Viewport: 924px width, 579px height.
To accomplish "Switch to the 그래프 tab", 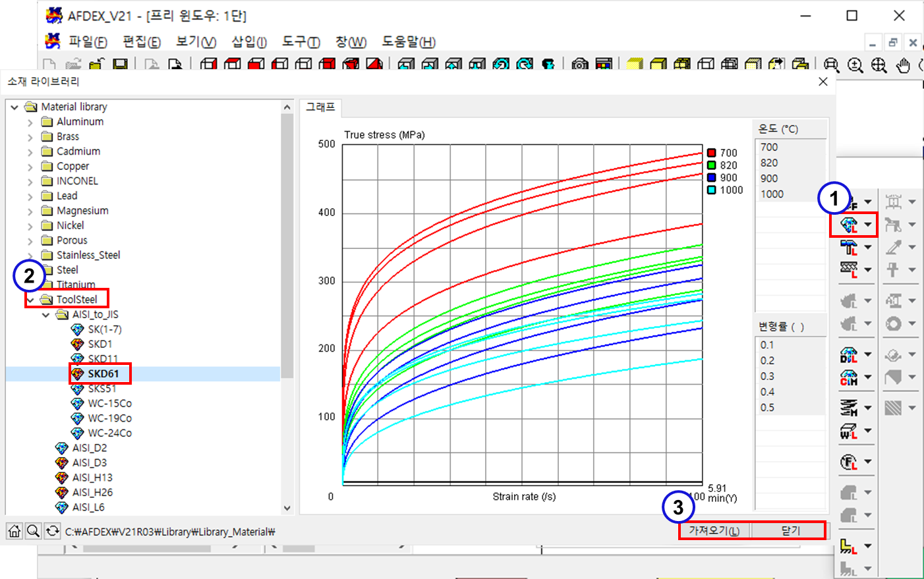I will [321, 107].
